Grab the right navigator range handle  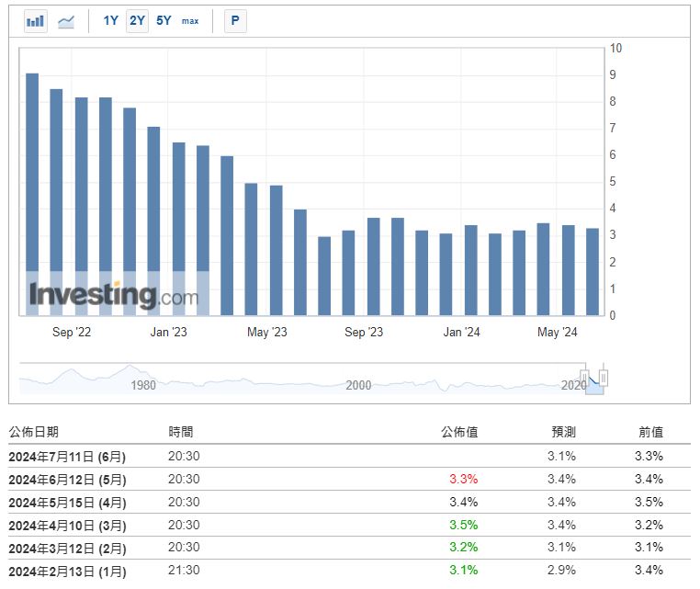click(x=604, y=378)
